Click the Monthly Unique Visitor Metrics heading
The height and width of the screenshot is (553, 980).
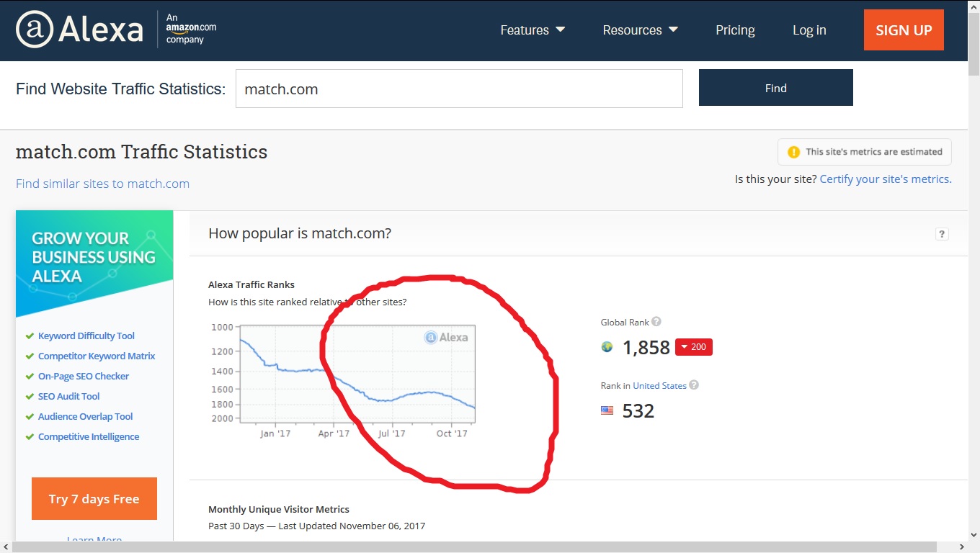279,509
